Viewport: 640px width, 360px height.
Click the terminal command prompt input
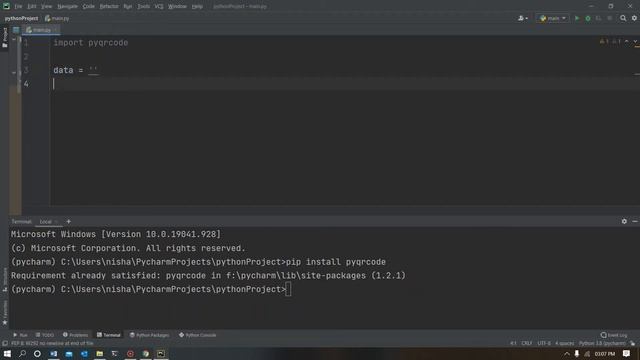[288, 289]
